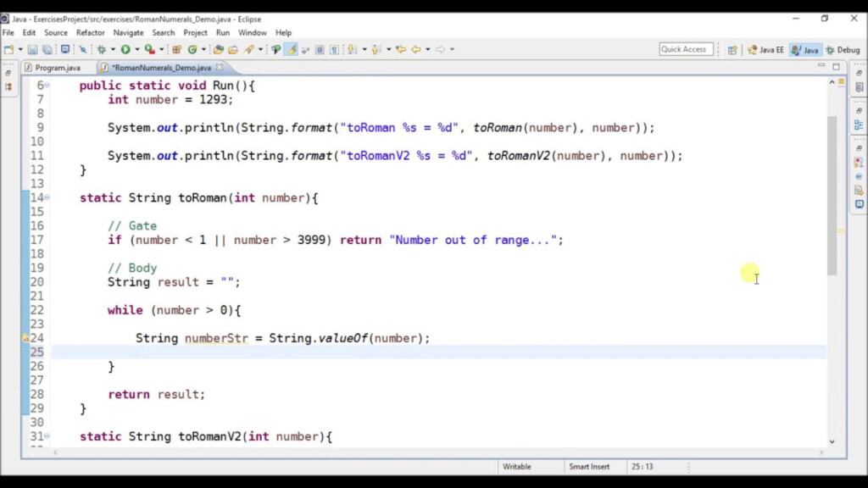Toggle Mark Occurrences highlighter icon
Screen dimensions: 868x488
[x=291, y=50]
